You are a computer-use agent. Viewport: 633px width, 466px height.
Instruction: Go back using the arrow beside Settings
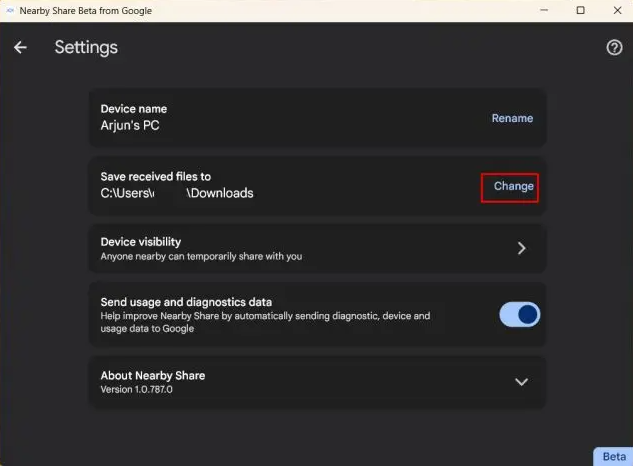pyautogui.click(x=20, y=47)
